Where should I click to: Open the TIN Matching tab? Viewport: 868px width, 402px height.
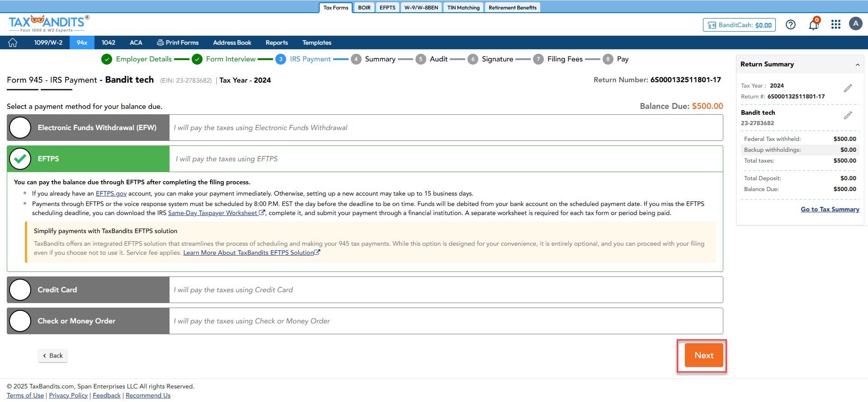[x=463, y=8]
